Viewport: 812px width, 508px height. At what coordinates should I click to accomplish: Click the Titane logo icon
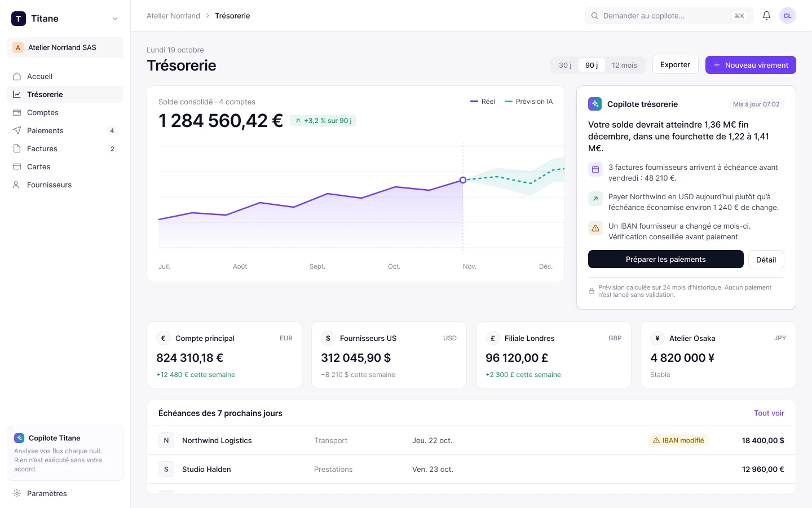click(x=19, y=19)
